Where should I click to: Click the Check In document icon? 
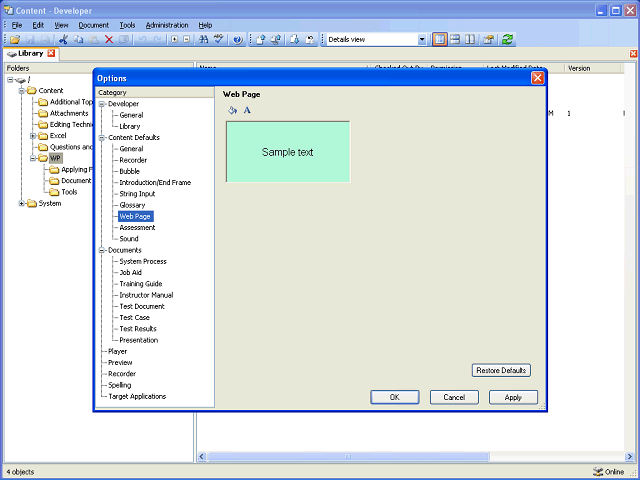tap(261, 40)
